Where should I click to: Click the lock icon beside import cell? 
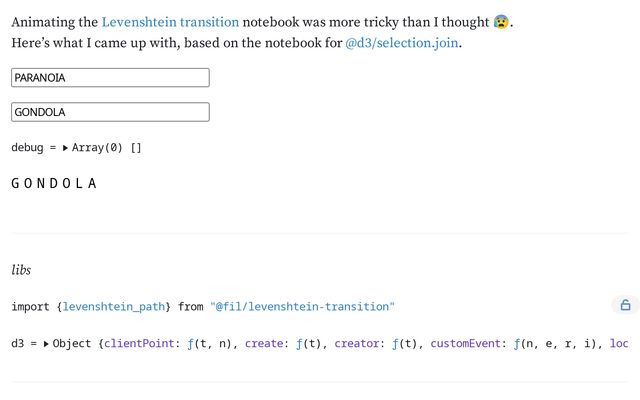625,305
